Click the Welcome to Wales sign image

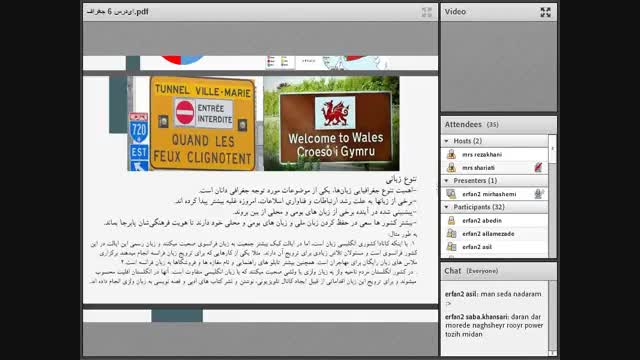tap(331, 123)
